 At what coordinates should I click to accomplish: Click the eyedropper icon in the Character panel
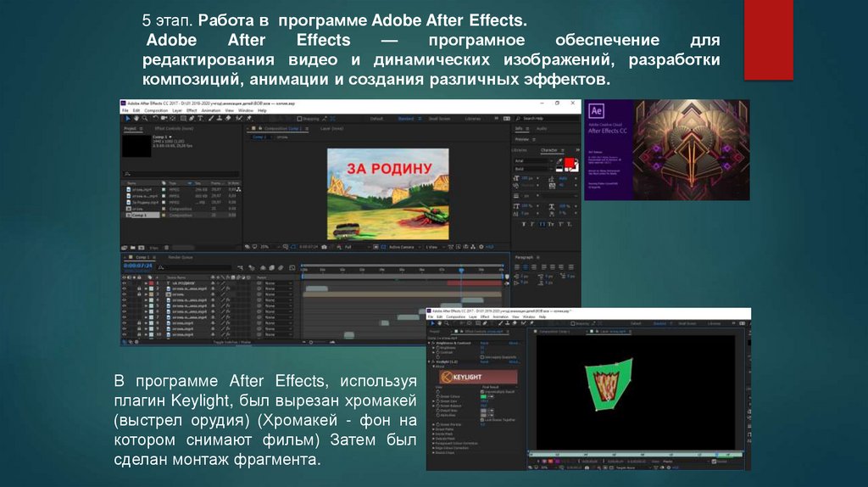coord(559,161)
